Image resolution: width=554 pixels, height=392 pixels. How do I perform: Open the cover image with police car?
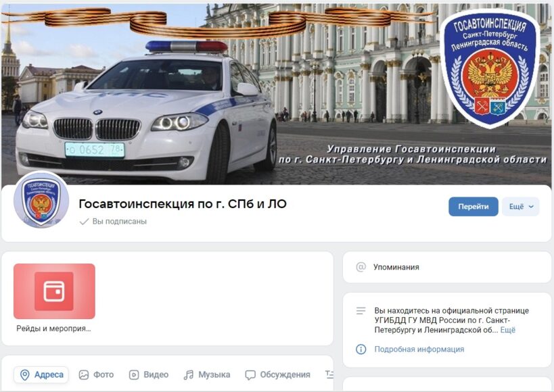pyautogui.click(x=276, y=94)
